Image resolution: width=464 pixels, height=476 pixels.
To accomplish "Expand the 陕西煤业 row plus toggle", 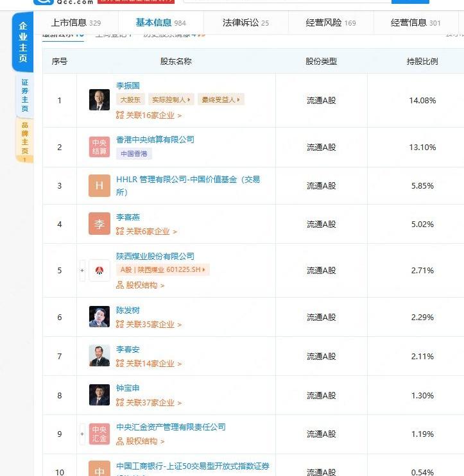I will click(82, 270).
